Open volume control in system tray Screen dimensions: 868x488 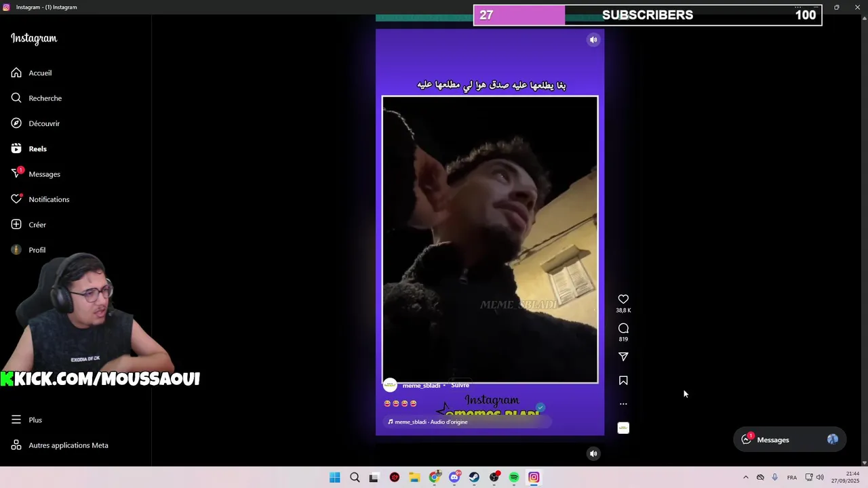click(820, 477)
